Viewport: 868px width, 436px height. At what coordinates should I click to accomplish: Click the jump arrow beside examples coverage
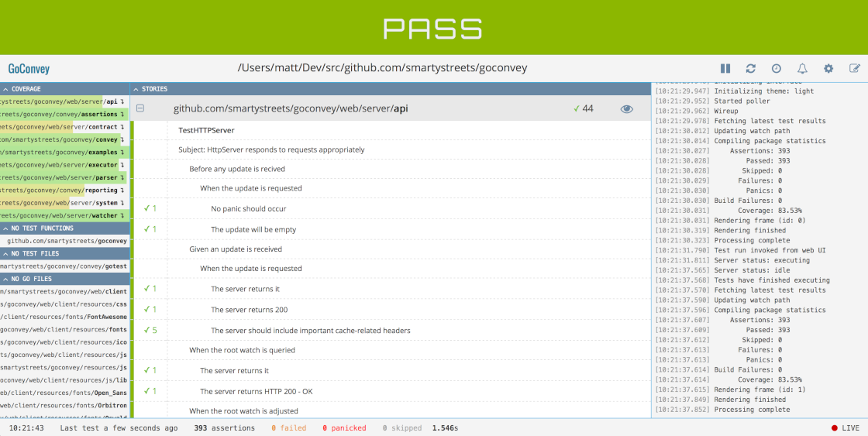(x=122, y=152)
